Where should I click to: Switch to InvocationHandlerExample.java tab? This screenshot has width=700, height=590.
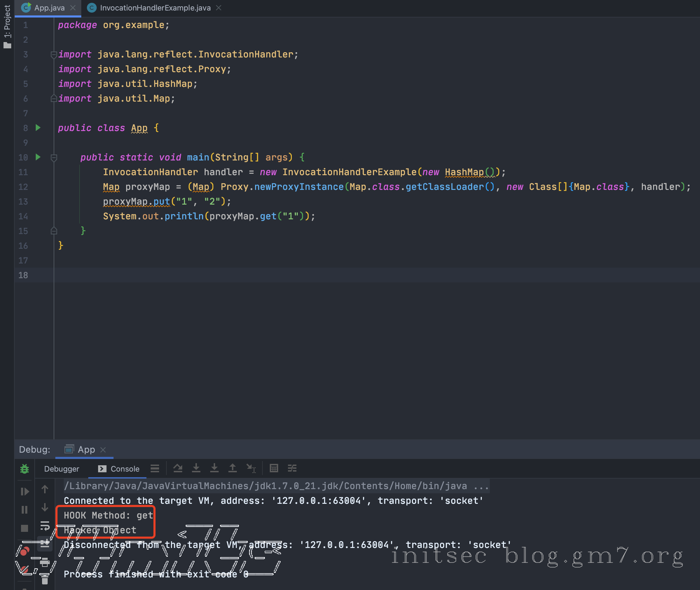[155, 8]
